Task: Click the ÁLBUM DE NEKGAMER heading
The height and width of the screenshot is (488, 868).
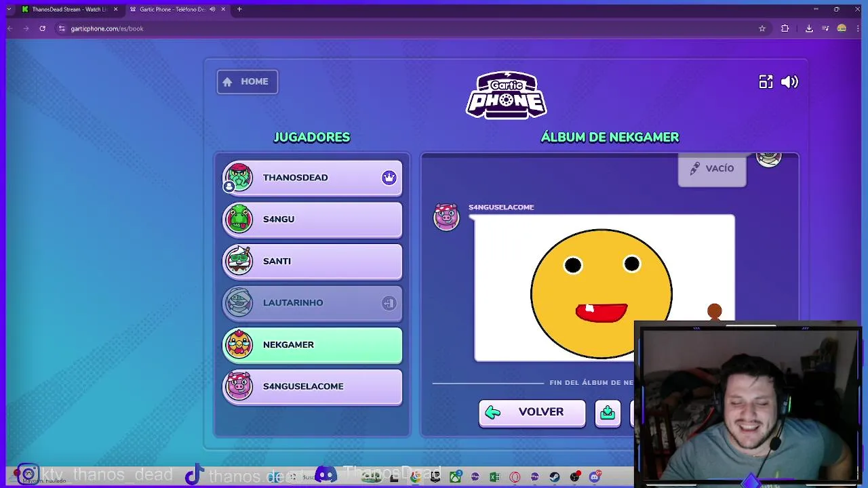Action: [x=610, y=137]
